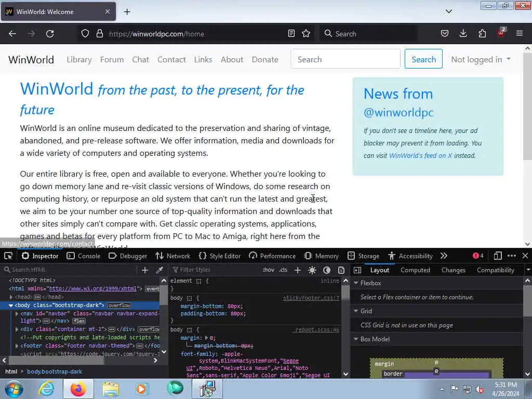Viewport: 532px width, 399px height.
Task: Toggle print media simulation page icon
Action: tap(341, 270)
